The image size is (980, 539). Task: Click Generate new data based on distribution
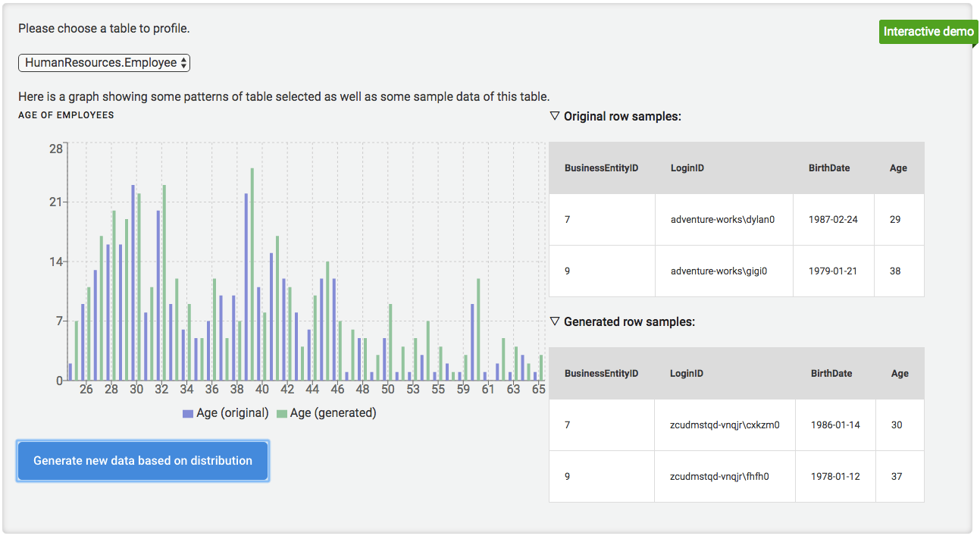[x=142, y=461]
